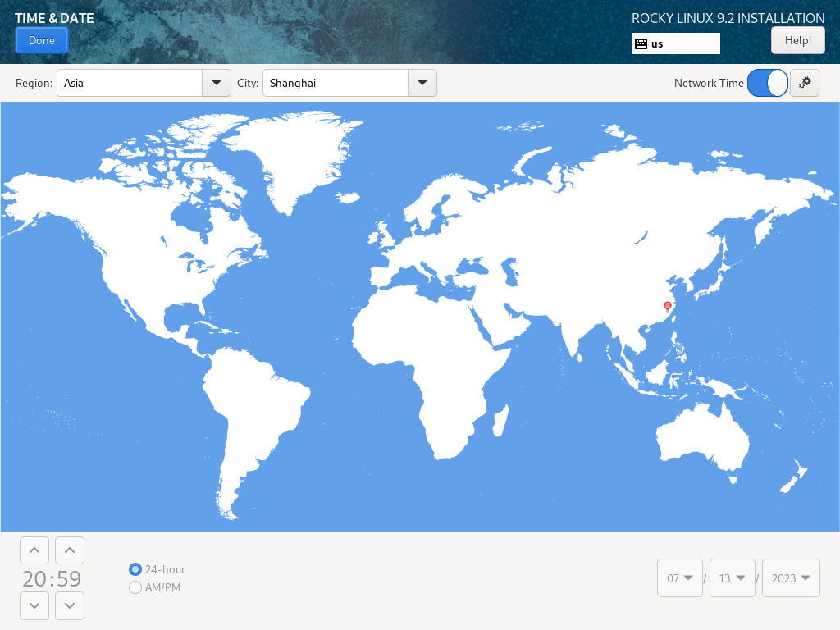Select the 24-hour radio button

coord(135,569)
